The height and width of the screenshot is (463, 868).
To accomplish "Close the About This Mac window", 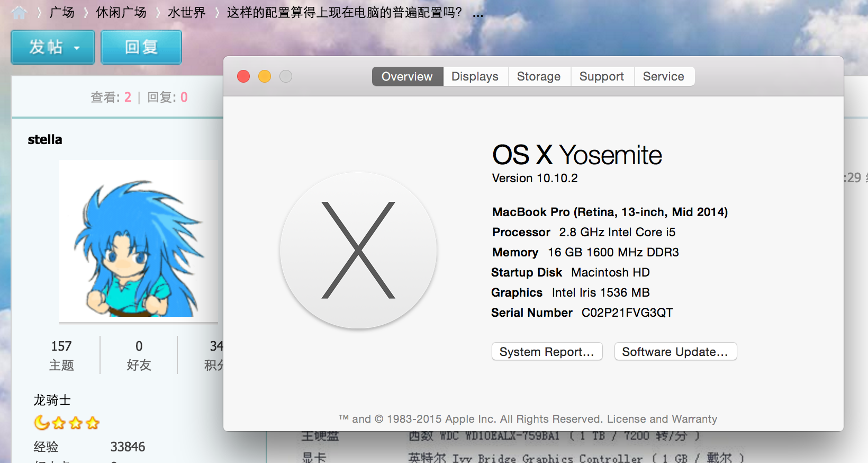I will click(x=243, y=76).
